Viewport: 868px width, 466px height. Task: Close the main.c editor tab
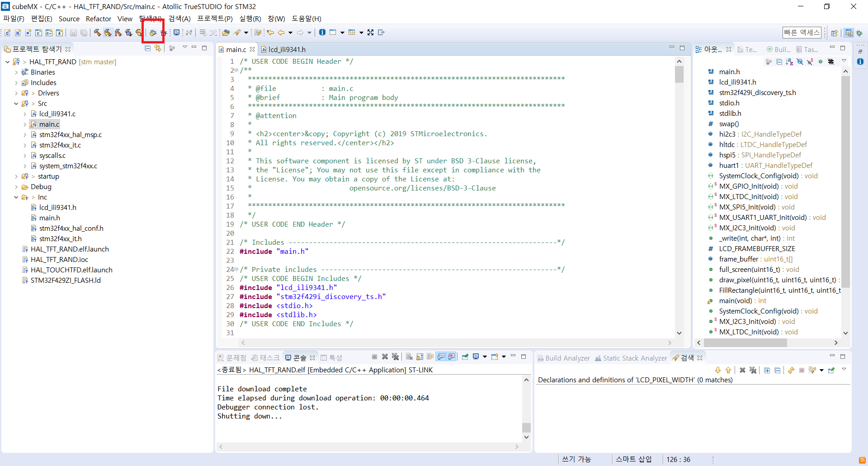(252, 49)
